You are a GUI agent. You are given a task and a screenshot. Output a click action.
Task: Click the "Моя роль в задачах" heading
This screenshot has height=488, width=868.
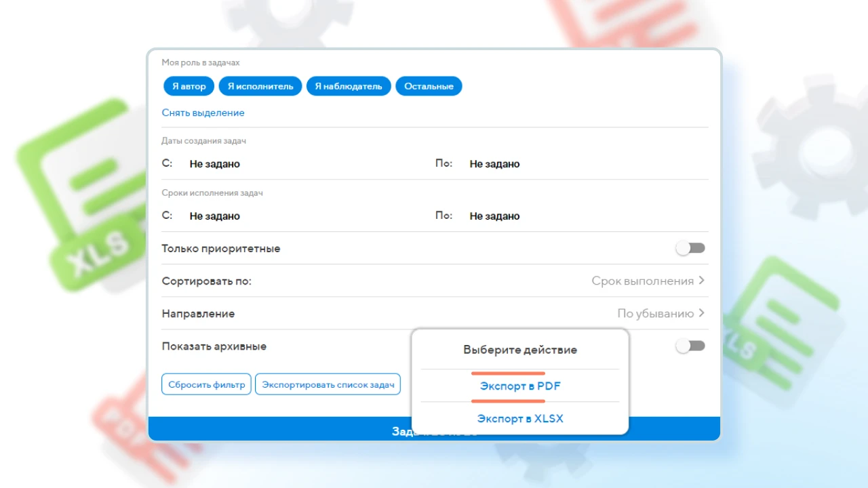tap(201, 62)
